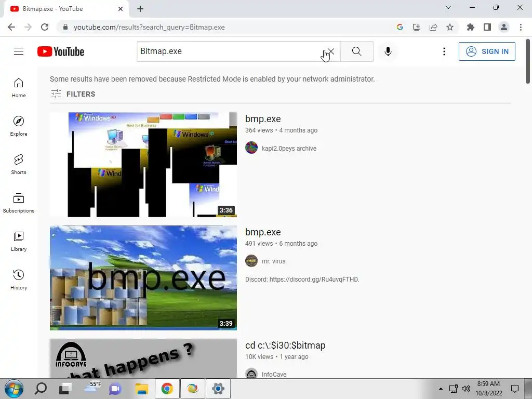Open Home in the YouTube sidebar

coord(19,87)
